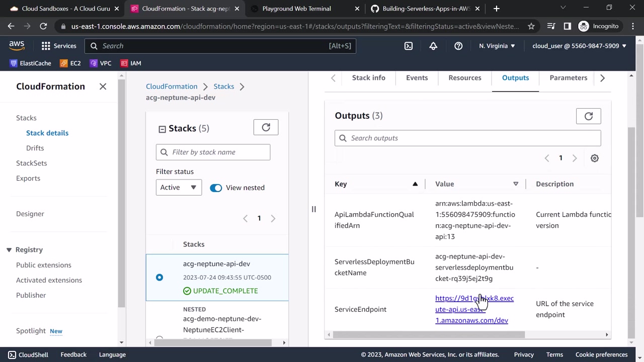The height and width of the screenshot is (362, 644).
Task: Reload the browser page
Action: coord(43,26)
